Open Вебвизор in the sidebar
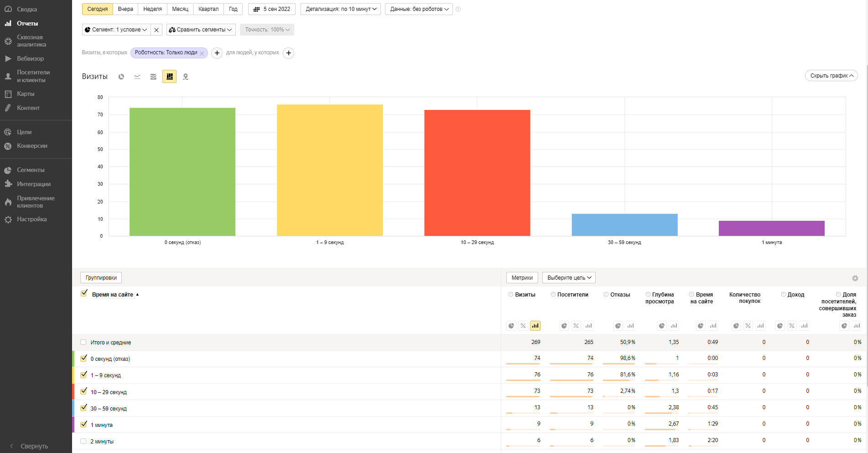Viewport: 868px width, 453px height. pos(31,58)
